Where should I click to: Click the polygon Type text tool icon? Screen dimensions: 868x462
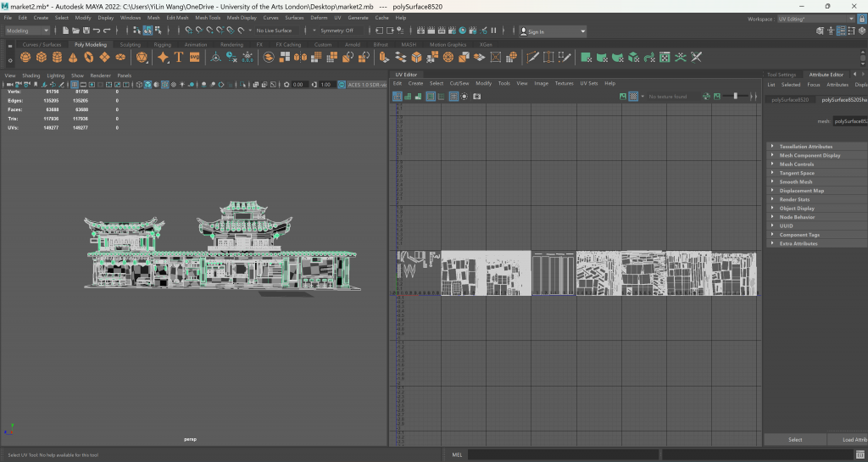click(x=178, y=57)
